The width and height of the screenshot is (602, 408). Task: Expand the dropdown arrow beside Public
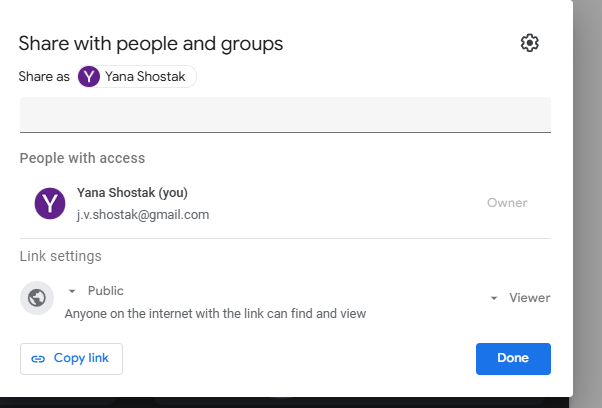(x=72, y=291)
